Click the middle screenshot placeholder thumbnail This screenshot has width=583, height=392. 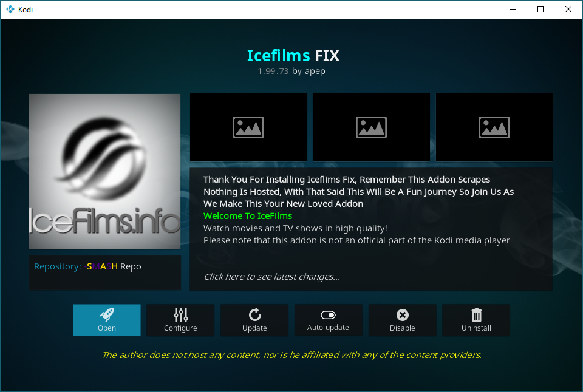coord(371,127)
